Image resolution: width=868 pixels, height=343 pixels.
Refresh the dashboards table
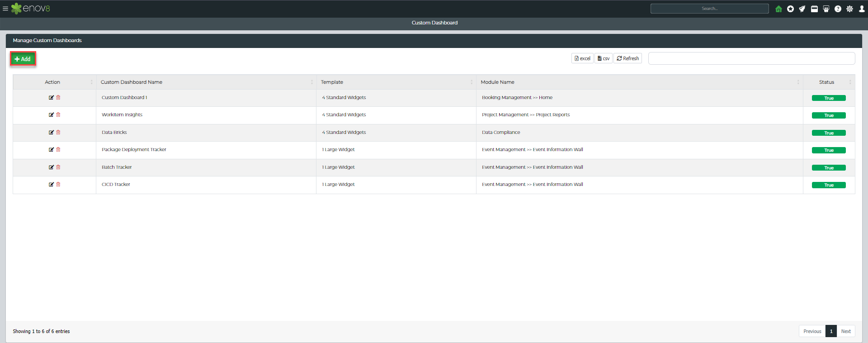pyautogui.click(x=627, y=58)
